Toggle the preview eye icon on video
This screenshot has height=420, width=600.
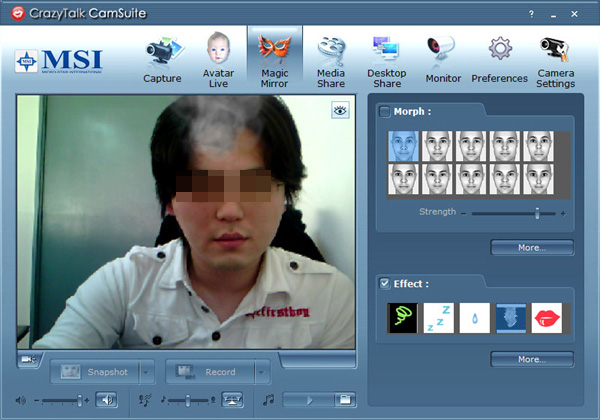[341, 113]
